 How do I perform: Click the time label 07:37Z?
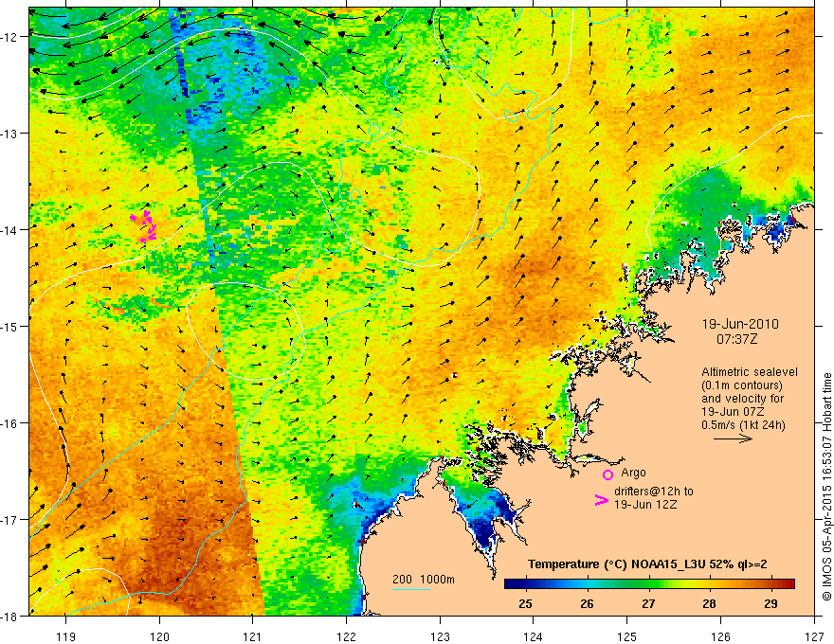[736, 339]
